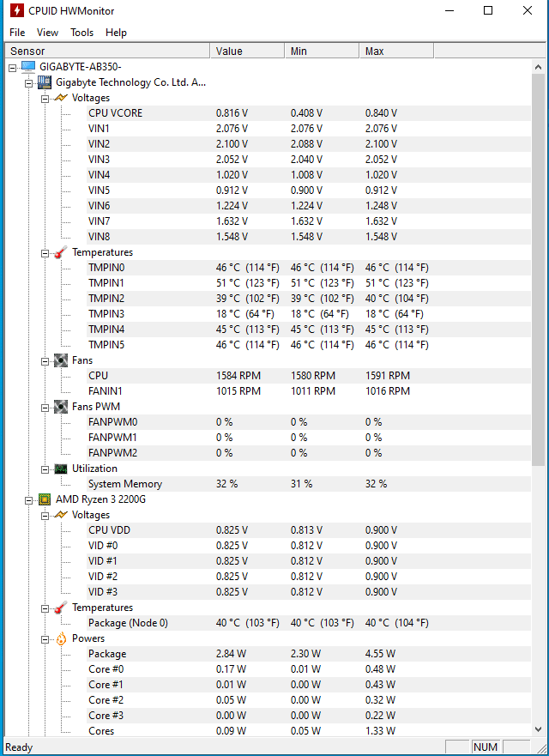This screenshot has height=756, width=549.
Task: Maximize the HWMonitor window
Action: click(x=488, y=10)
